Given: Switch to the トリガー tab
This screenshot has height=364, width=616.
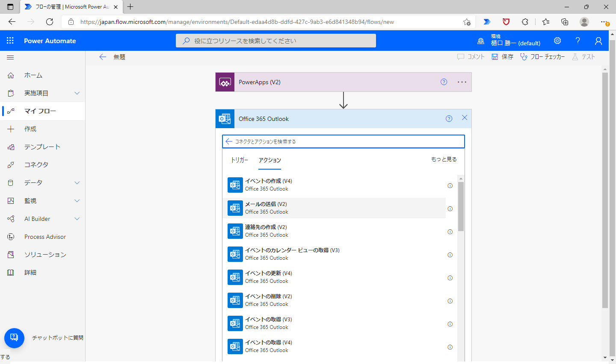Looking at the screenshot, I should (x=240, y=160).
